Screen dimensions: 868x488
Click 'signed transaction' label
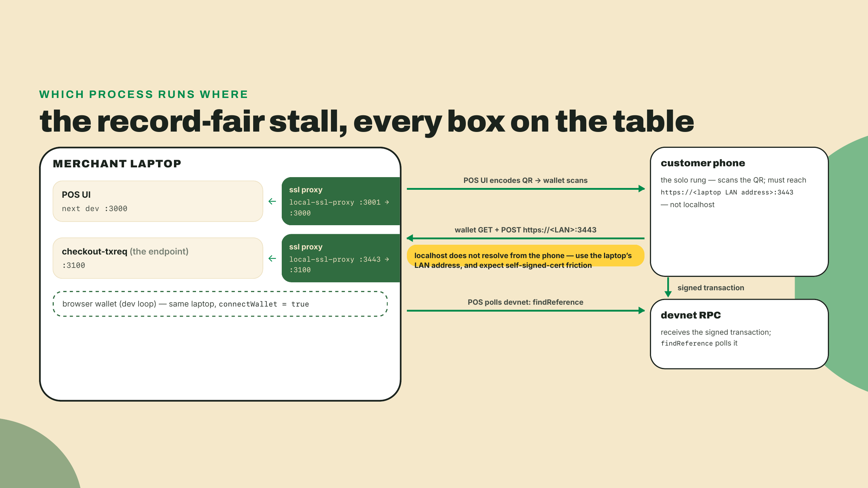pos(711,288)
